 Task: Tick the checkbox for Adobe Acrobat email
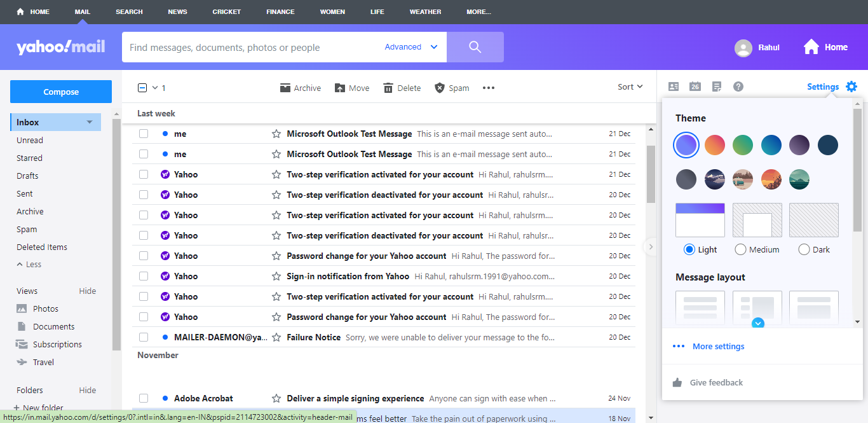click(x=144, y=398)
